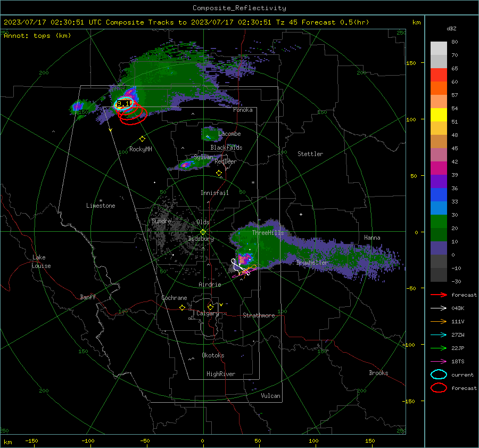Image resolution: width=479 pixels, height=448 pixels.
Task: Click the green 22JP arrow in legend
Action: 439,348
